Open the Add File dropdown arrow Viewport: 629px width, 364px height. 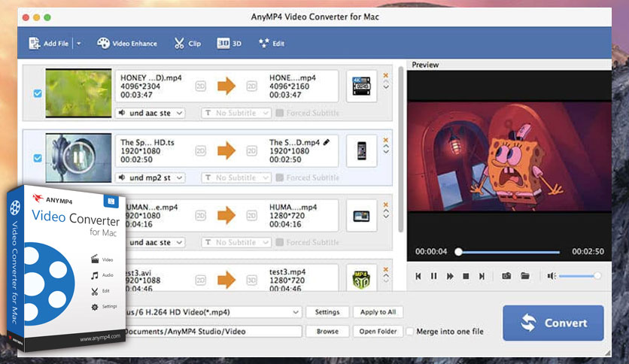(79, 44)
